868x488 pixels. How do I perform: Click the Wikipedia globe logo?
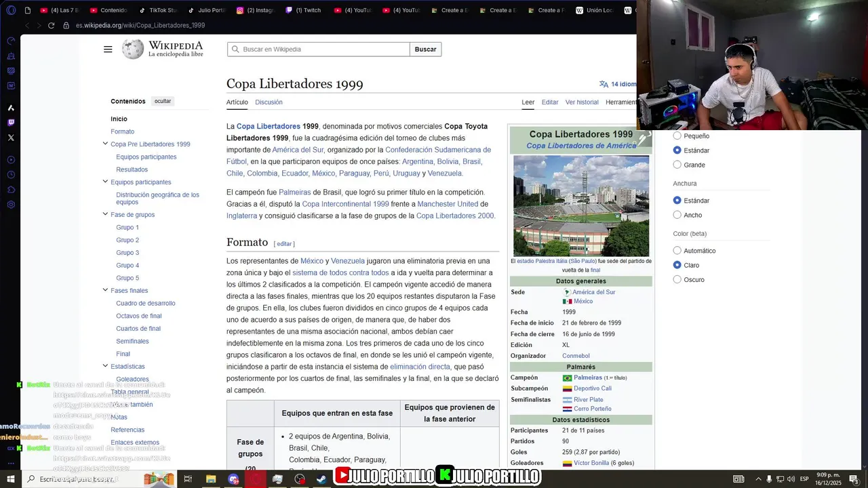[x=133, y=49]
